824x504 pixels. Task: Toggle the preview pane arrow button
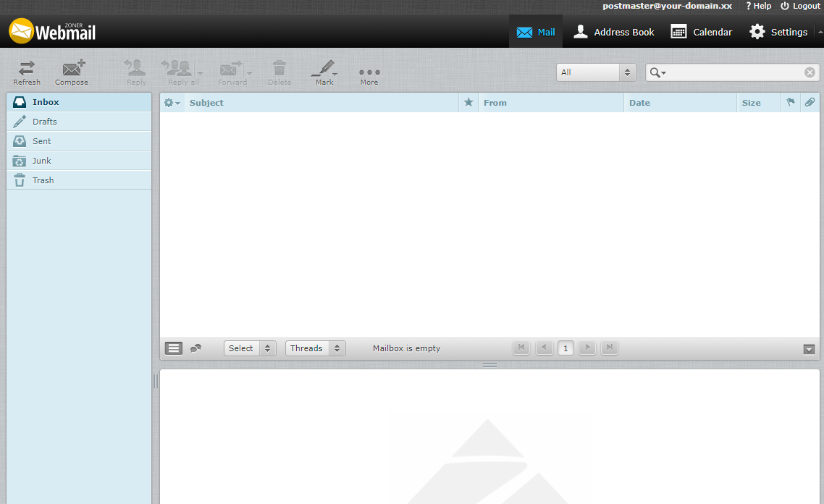tap(809, 349)
